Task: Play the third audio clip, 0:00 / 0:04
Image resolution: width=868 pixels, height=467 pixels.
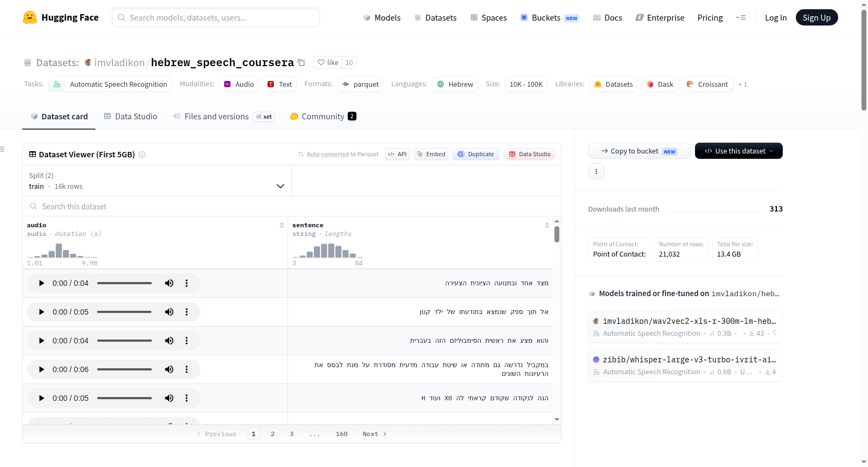Action: click(41, 341)
